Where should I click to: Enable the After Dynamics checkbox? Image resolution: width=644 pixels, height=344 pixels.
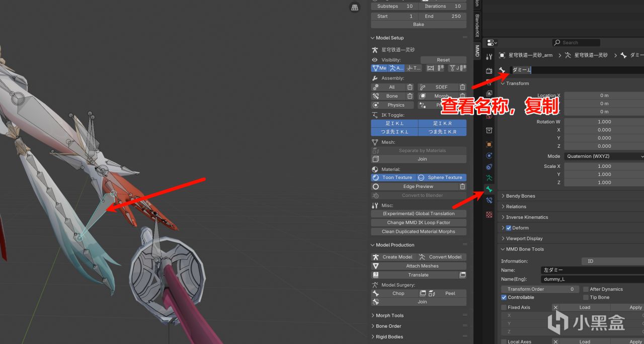click(586, 289)
